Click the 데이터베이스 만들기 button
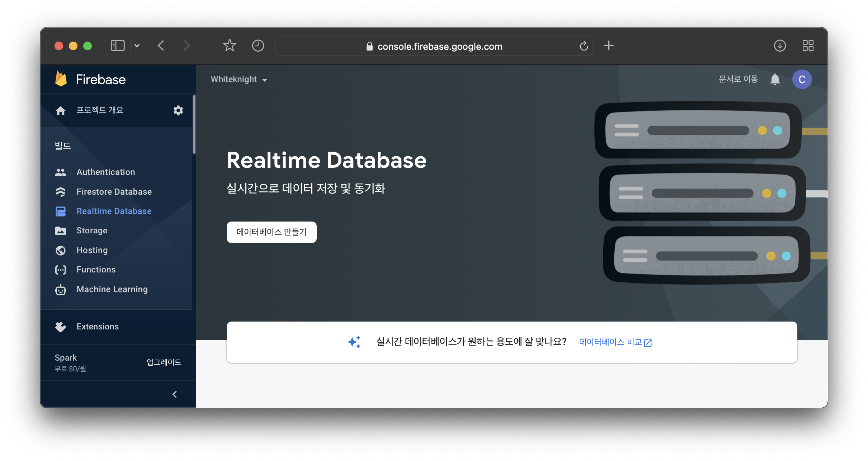 point(272,232)
